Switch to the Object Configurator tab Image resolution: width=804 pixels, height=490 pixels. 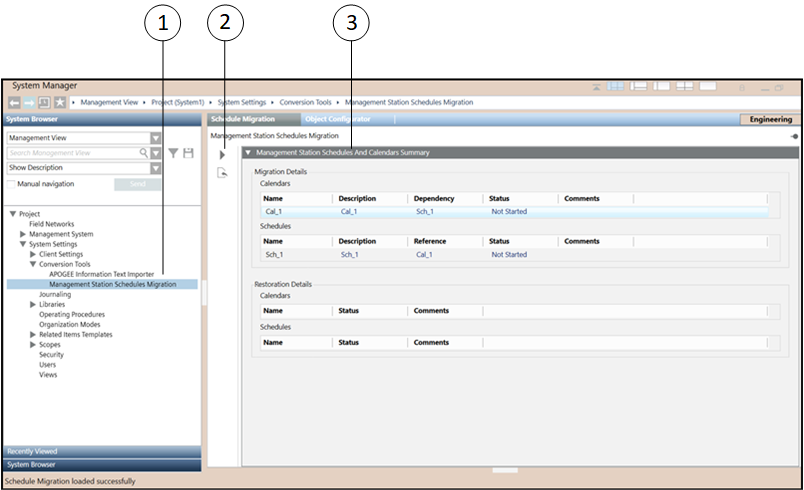[337, 119]
